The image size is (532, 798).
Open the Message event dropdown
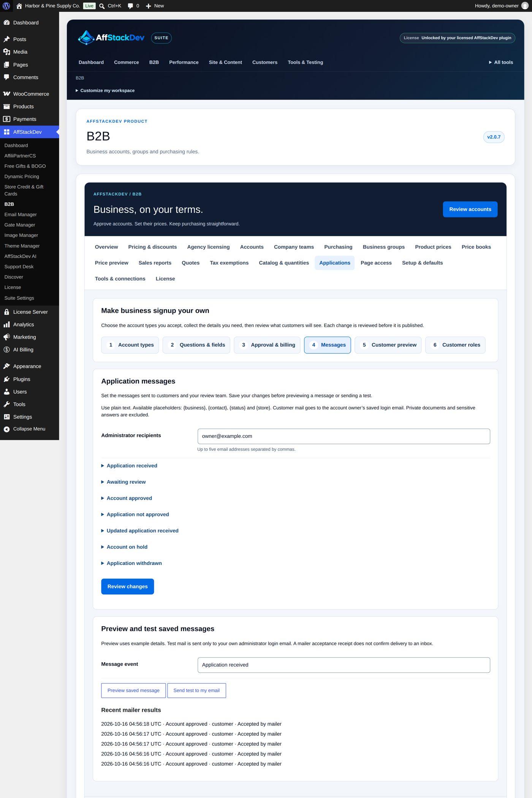(344, 665)
